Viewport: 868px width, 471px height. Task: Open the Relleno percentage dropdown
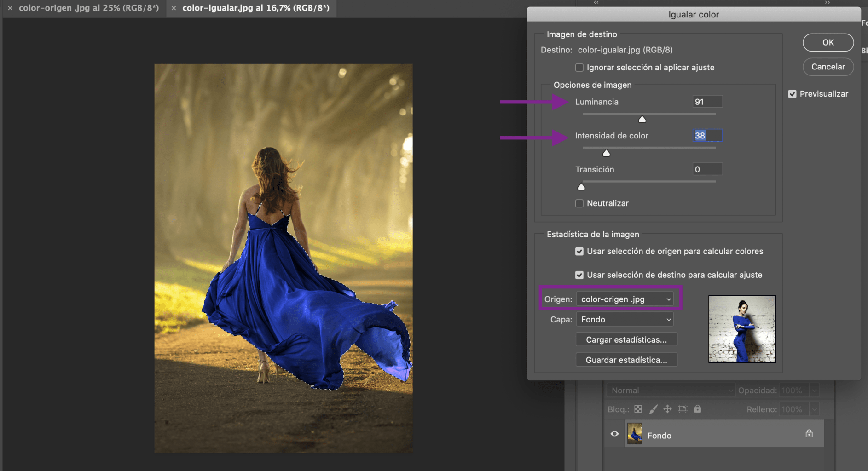pos(814,409)
